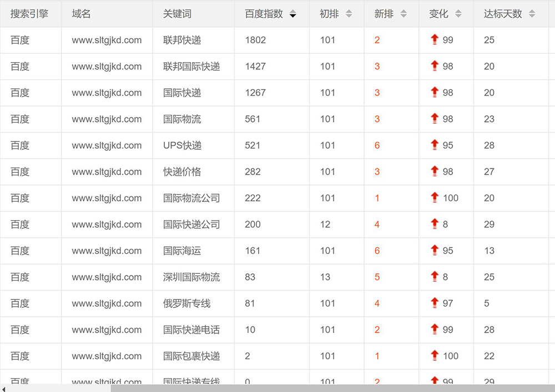Screen dimensions: 555x392
Task: Click the 域名 column header
Action: click(81, 14)
